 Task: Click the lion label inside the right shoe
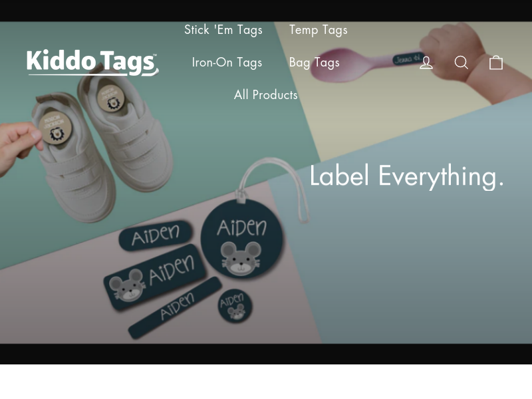(111, 97)
